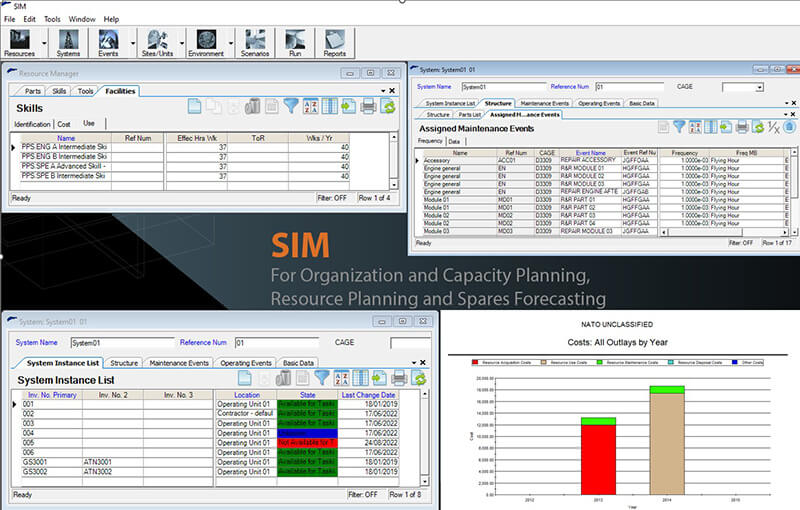Open the Window menu

pos(82,19)
